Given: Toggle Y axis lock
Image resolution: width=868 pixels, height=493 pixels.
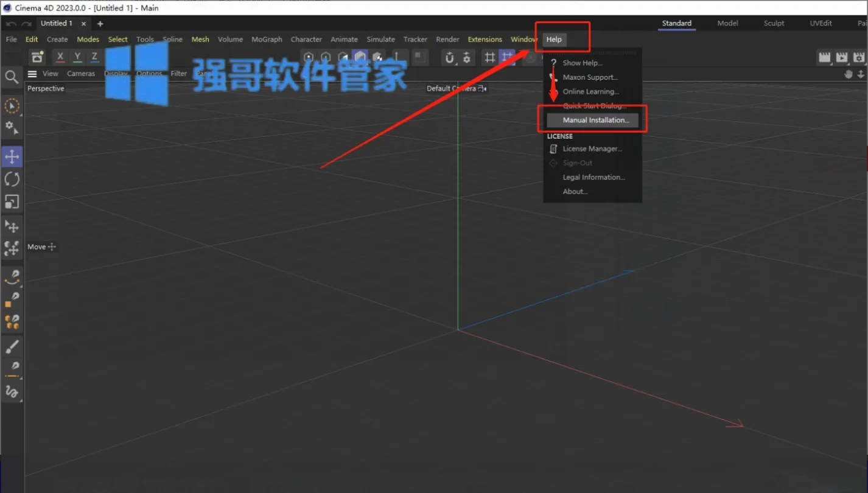Looking at the screenshot, I should tap(77, 57).
